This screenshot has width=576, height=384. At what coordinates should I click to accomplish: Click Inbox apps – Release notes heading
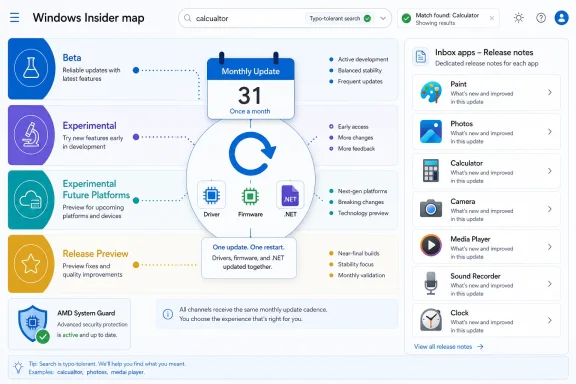pyautogui.click(x=484, y=53)
